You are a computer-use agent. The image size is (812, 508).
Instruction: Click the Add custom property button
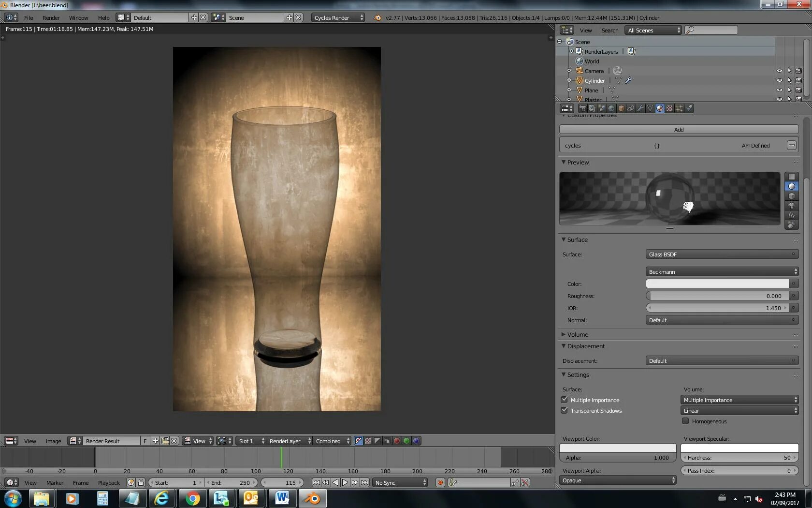tap(679, 130)
